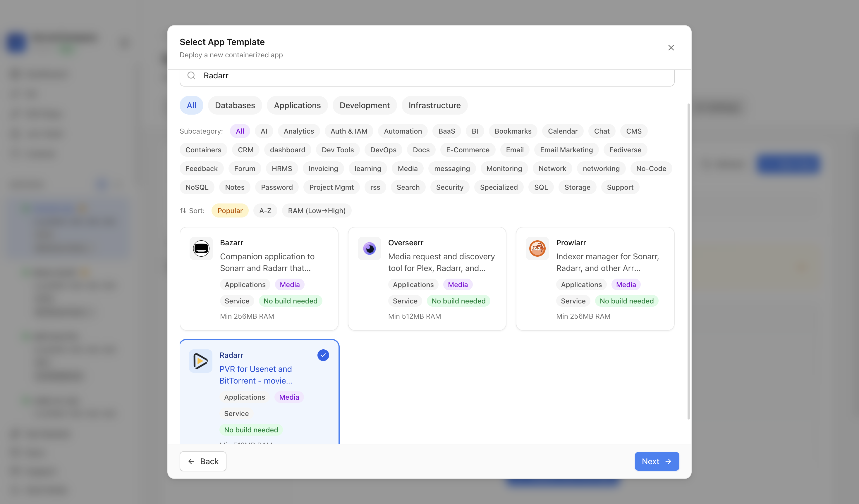The width and height of the screenshot is (859, 504).
Task: Sort templates by Popular
Action: pos(230,210)
